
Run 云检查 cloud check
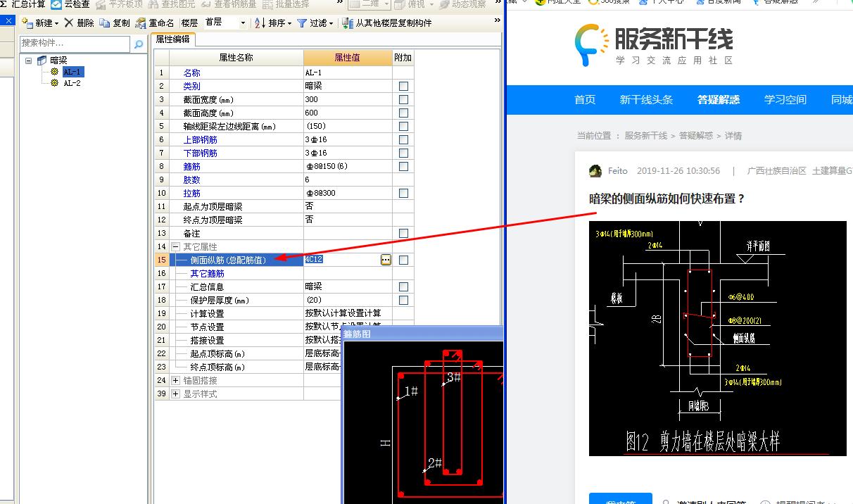coord(70,4)
